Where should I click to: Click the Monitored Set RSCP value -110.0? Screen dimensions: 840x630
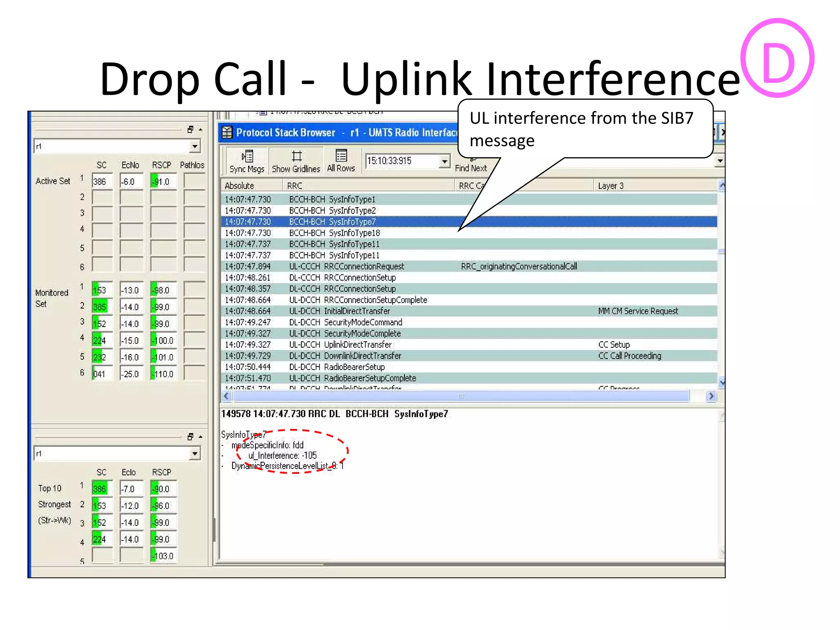pos(164,374)
